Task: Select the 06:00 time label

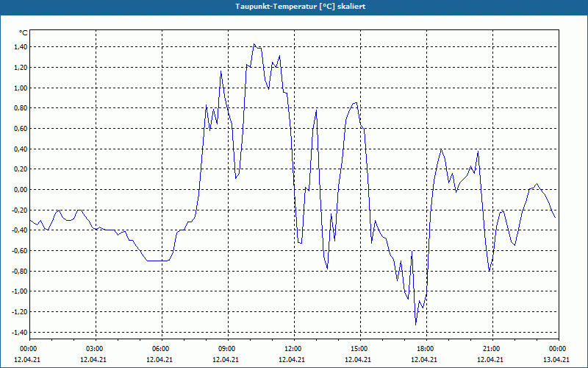Action: tap(162, 349)
